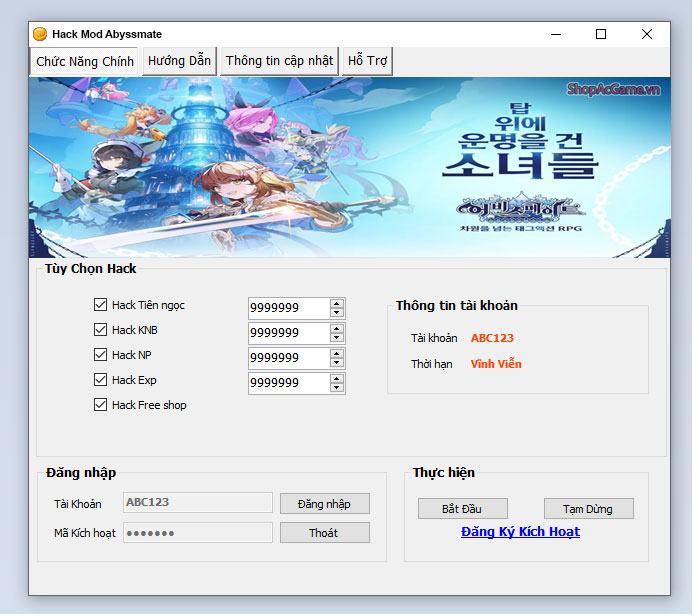Toggle the Hack NP checkbox
Image resolution: width=693 pixels, height=616 pixels.
(100, 355)
